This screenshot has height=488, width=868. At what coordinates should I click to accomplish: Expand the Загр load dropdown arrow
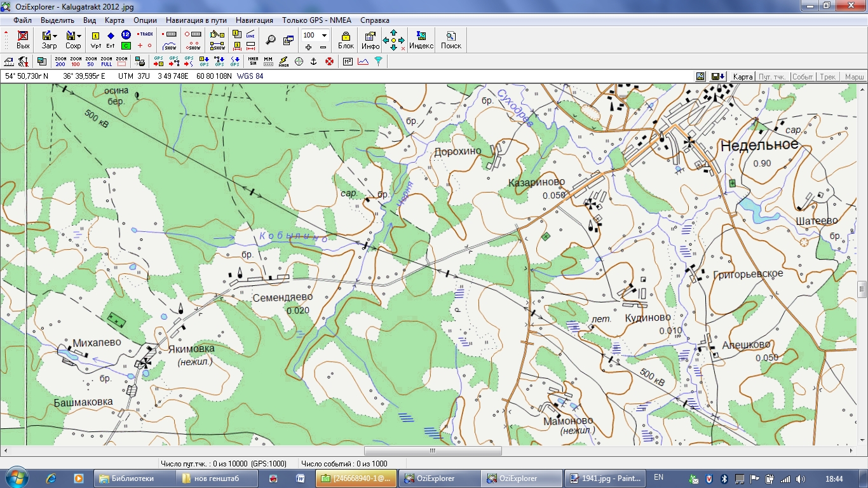tap(55, 36)
